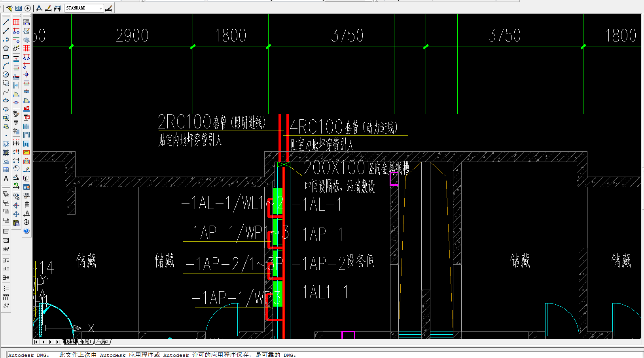Viewport: 644px width, 358px height.
Task: Click the Bring to Front draw order icon
Action: pyautogui.click(x=6, y=194)
